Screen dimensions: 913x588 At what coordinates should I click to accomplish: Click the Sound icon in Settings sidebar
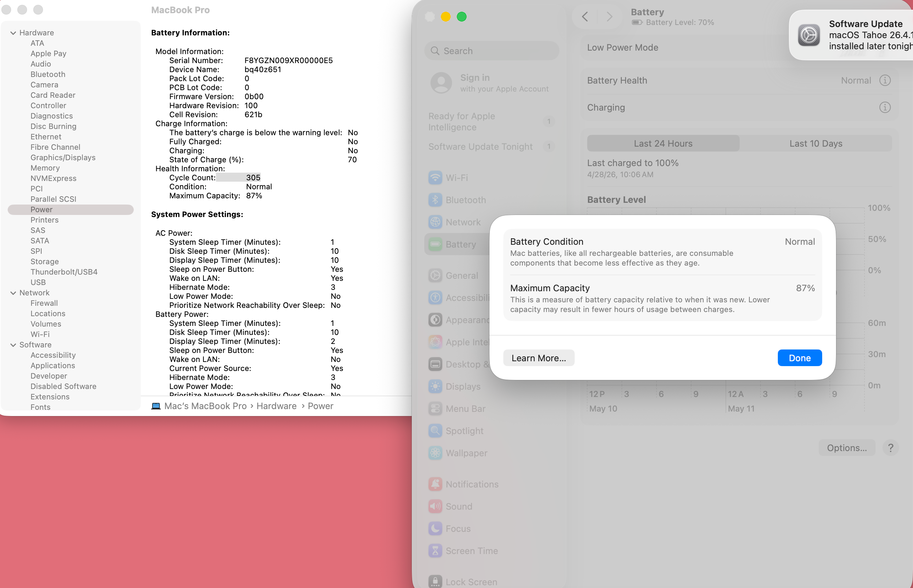pos(435,506)
